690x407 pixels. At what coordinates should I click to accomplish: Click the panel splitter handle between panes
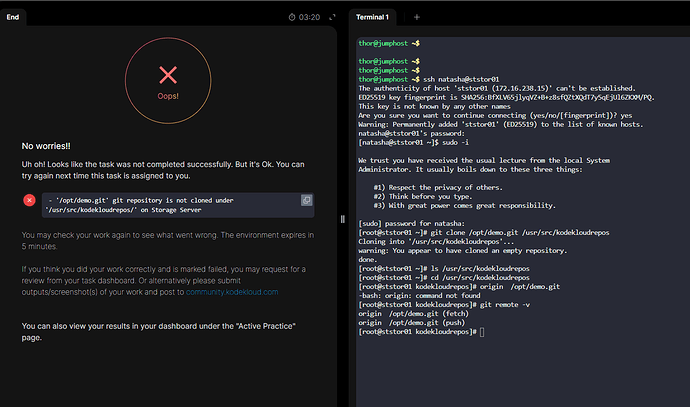[343, 219]
